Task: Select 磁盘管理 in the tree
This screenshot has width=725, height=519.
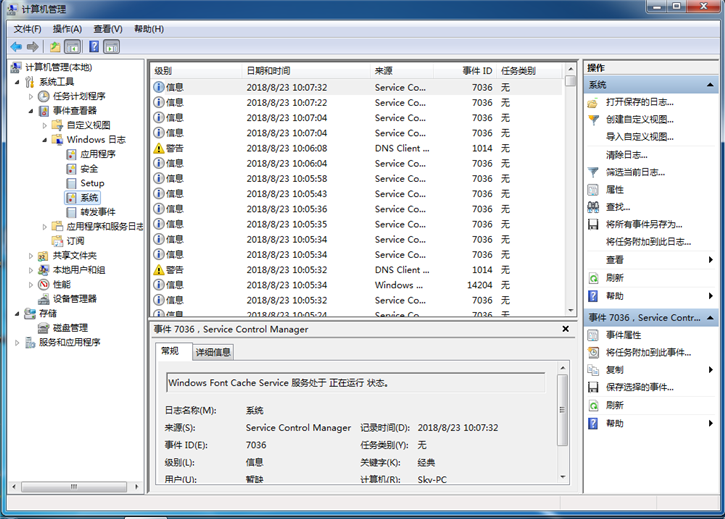Action: coord(69,328)
